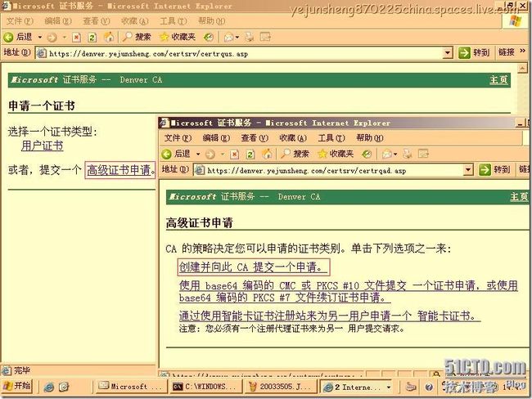Open 帮助(H) menu in front IE window
This screenshot has width=532, height=399.
point(370,138)
